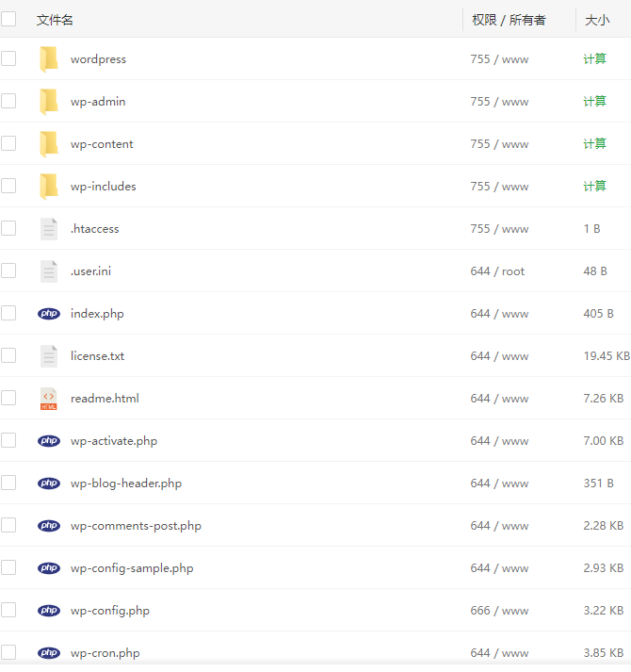
Task: Check the wp-content row checkbox
Action: point(8,143)
